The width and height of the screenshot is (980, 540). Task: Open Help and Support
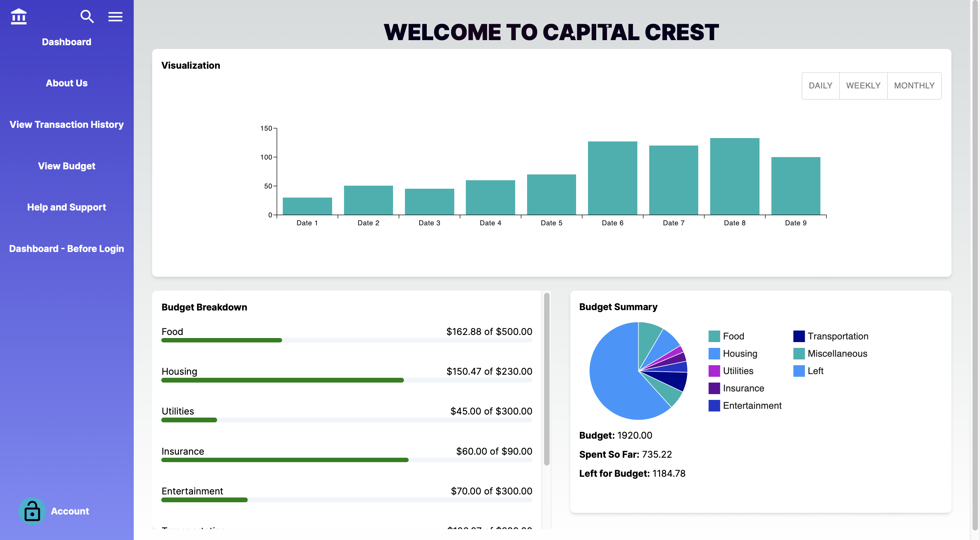tap(67, 207)
